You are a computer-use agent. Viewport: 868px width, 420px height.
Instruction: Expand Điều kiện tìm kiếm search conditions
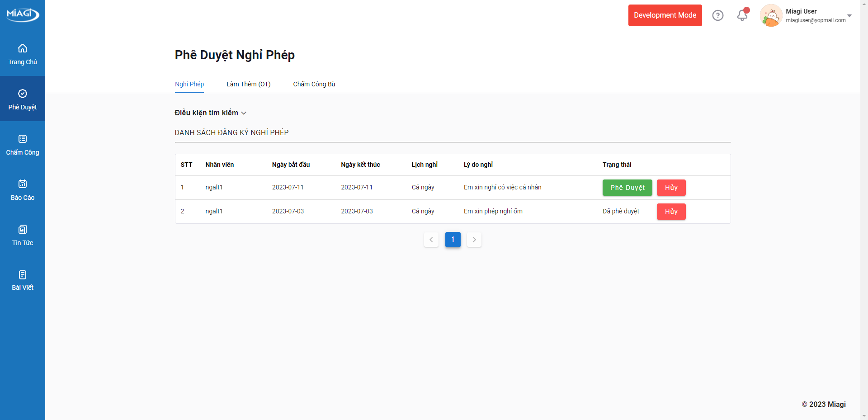point(210,113)
